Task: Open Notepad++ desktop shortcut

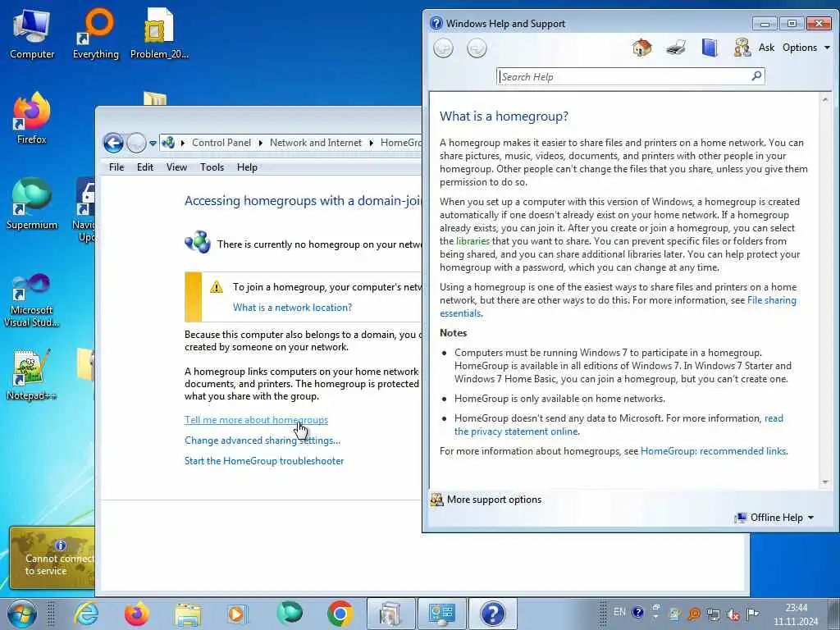Action: 32,375
